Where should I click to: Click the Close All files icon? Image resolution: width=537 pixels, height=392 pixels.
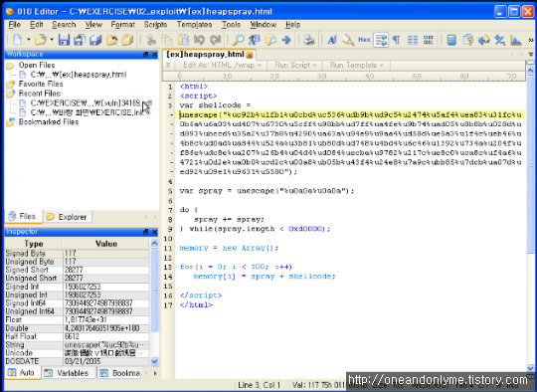point(127,40)
